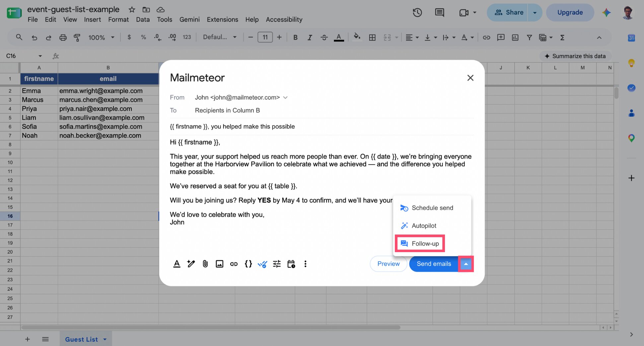This screenshot has height=346, width=644.
Task: Open the 100% zoom dropdown
Action: 101,37
